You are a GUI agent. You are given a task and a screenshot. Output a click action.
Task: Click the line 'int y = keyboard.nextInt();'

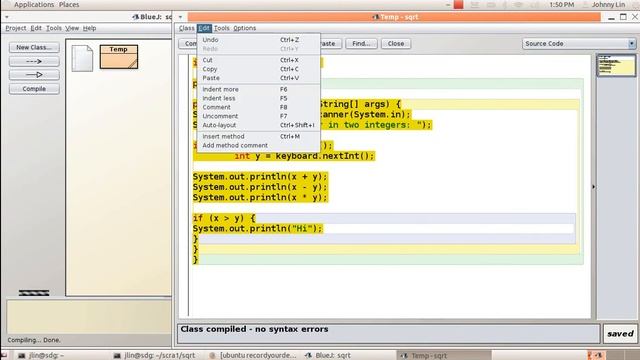pos(304,156)
